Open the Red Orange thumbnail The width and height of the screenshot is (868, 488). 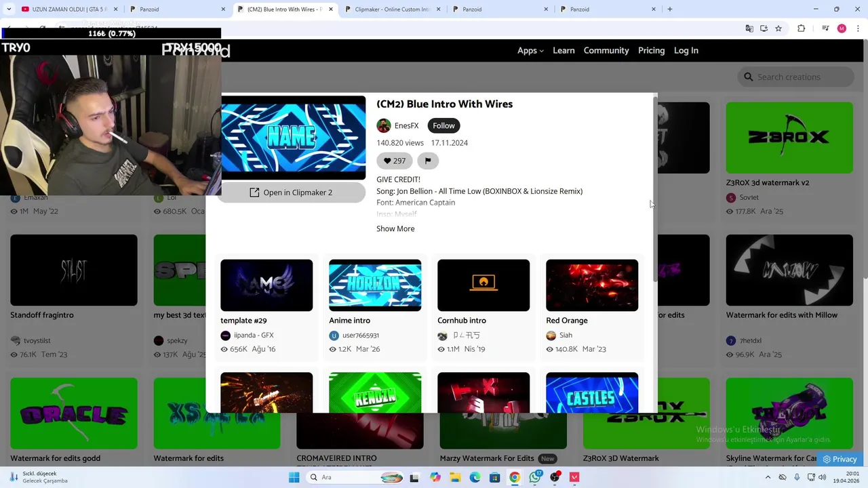[592, 285]
